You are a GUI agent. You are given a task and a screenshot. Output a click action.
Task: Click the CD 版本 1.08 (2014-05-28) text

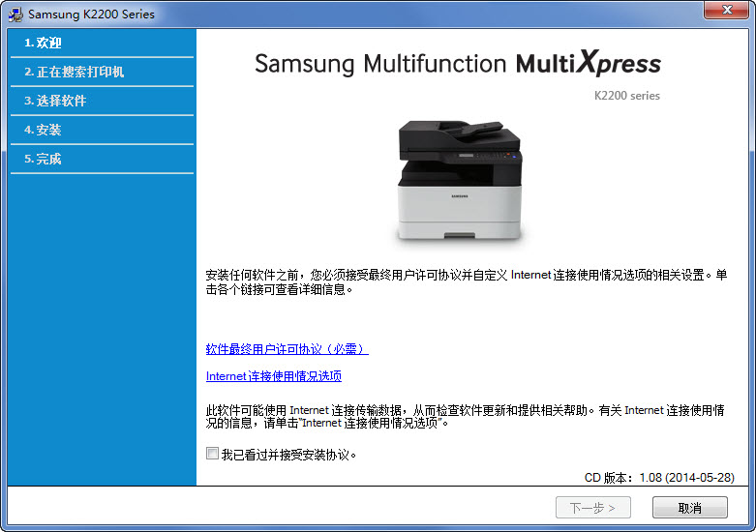point(659,478)
